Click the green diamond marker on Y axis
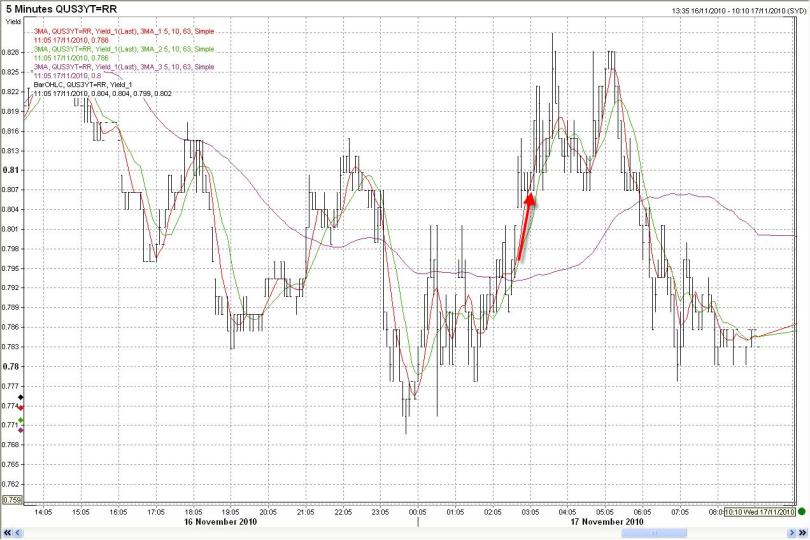810x540 pixels. pyautogui.click(x=21, y=420)
